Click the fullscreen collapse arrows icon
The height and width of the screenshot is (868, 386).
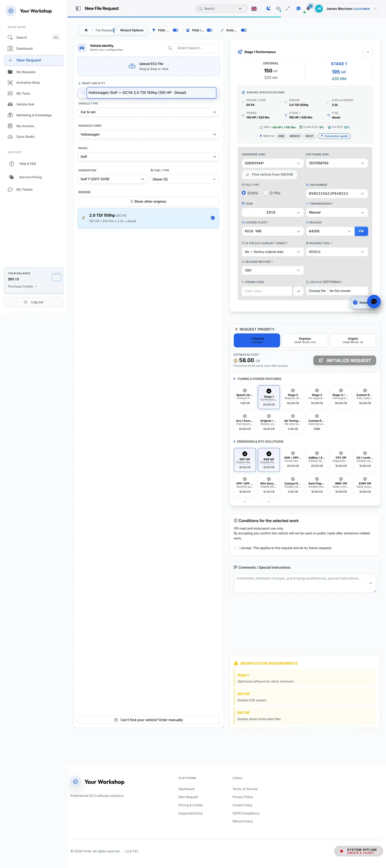[x=288, y=9]
